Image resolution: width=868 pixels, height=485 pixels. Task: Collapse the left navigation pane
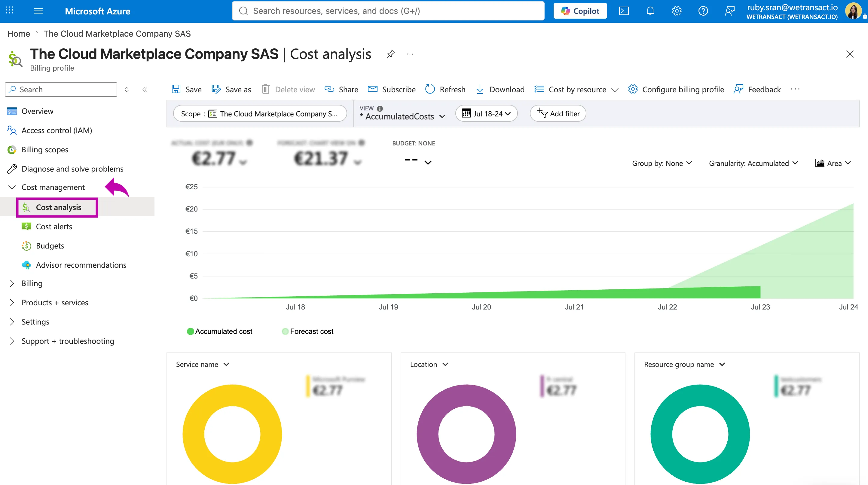pyautogui.click(x=145, y=89)
